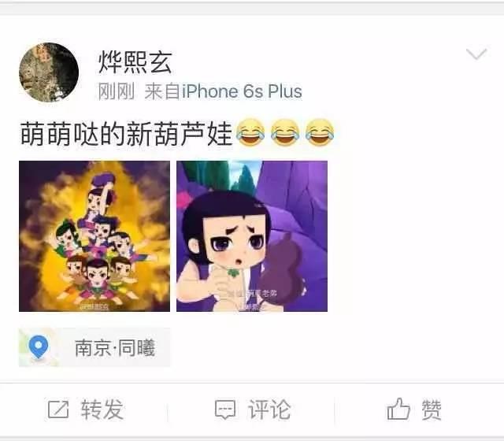Open the single Calabash boy image
504x441 pixels.
click(252, 236)
